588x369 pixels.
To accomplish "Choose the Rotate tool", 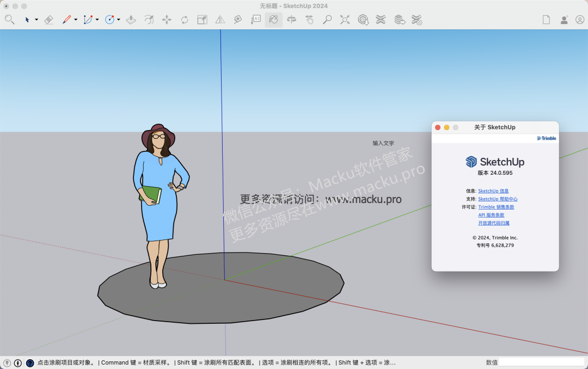I will click(x=185, y=20).
